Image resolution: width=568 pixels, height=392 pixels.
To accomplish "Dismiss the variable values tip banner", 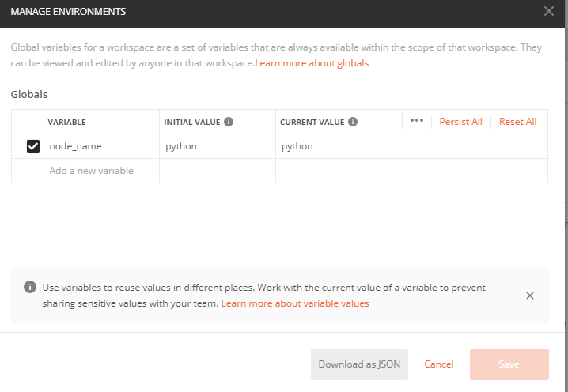I will pyautogui.click(x=530, y=296).
